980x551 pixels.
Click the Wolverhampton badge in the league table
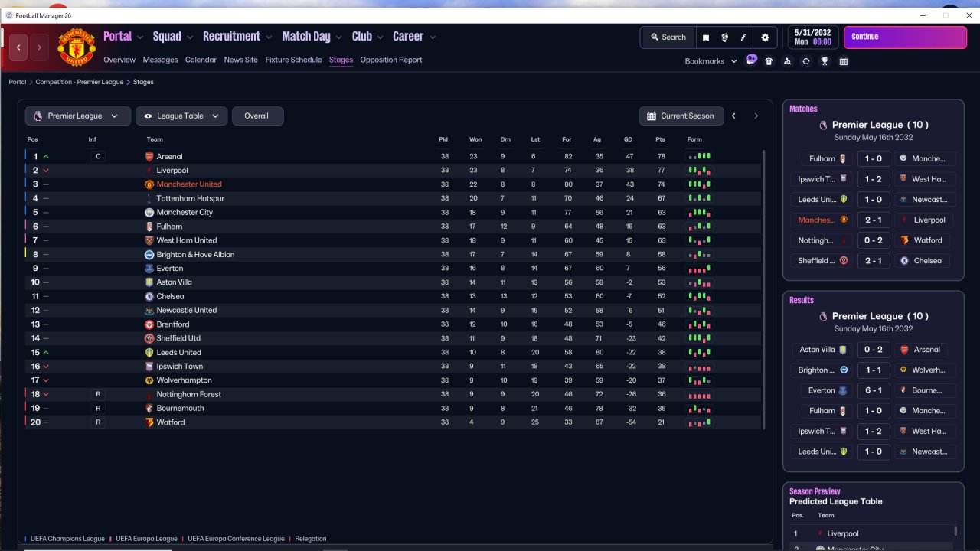pyautogui.click(x=149, y=380)
